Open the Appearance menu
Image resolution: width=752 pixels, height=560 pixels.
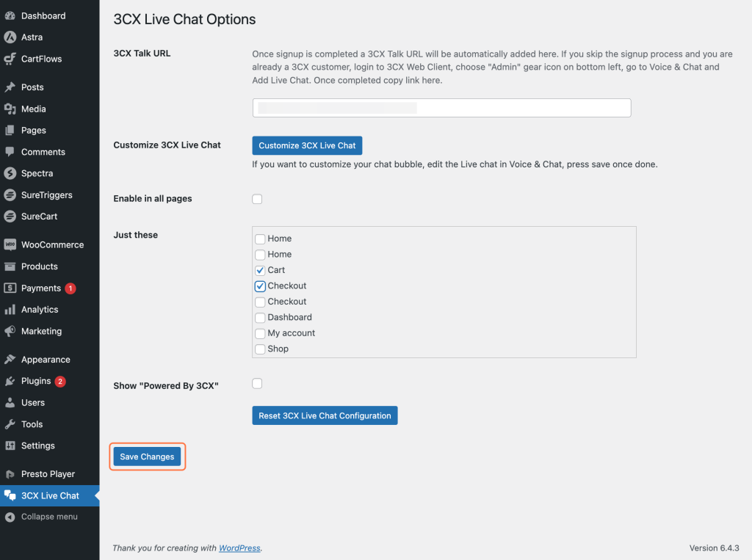point(46,360)
